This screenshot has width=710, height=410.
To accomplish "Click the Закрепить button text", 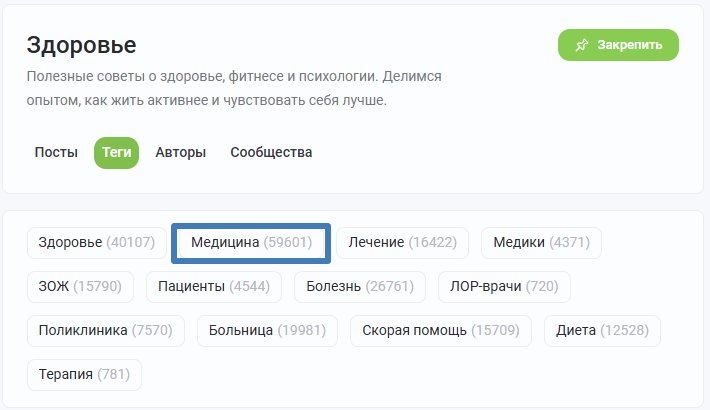I will (x=629, y=45).
